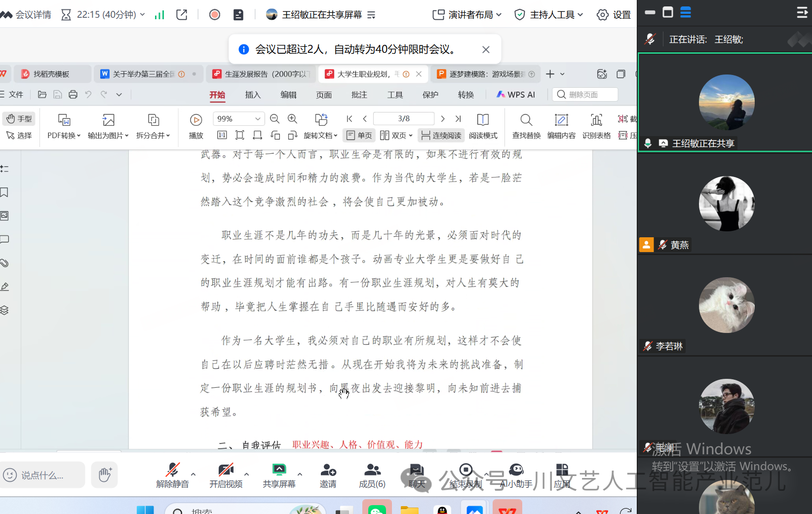Click the Play slideshow icon
Viewport: 812px width, 514px height.
(196, 120)
